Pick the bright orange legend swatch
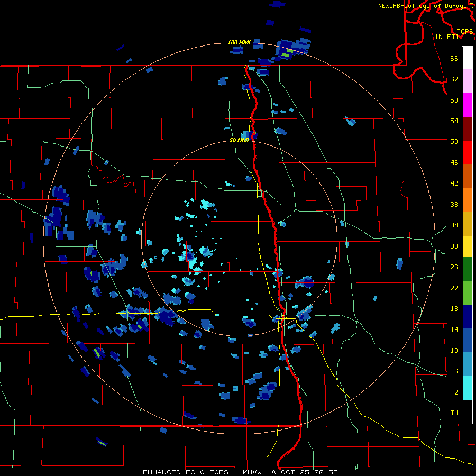Image resolution: width=476 pixels, height=476 pixels. pos(467,200)
